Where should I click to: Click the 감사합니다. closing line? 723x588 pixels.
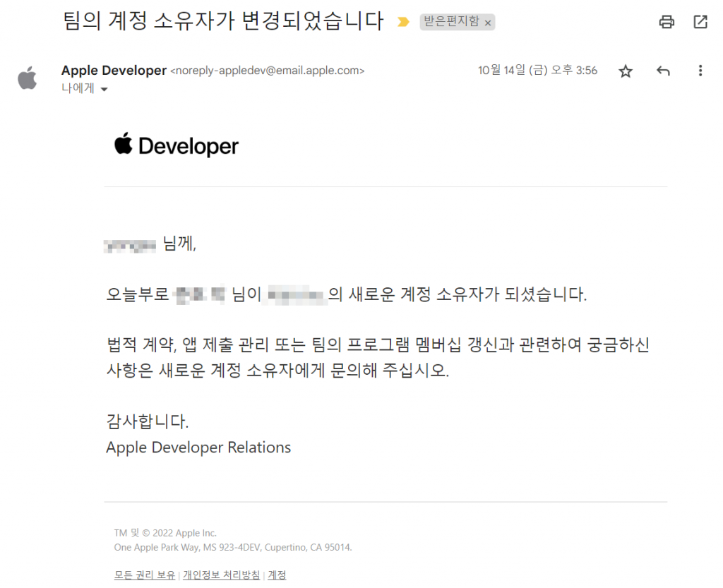pos(148,421)
